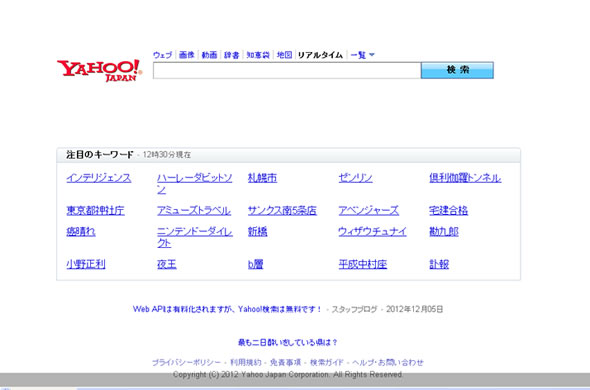Open the スタッフブログ link

click(x=354, y=309)
